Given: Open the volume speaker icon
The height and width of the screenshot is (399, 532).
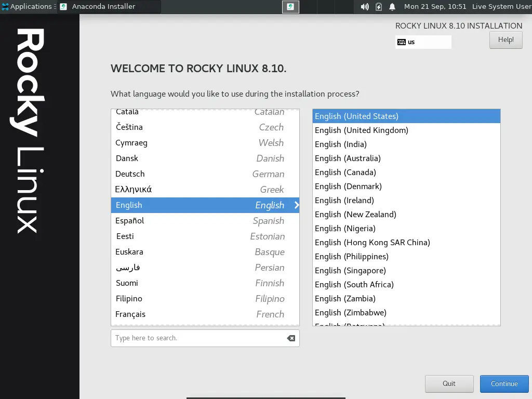Looking at the screenshot, I should [x=365, y=7].
